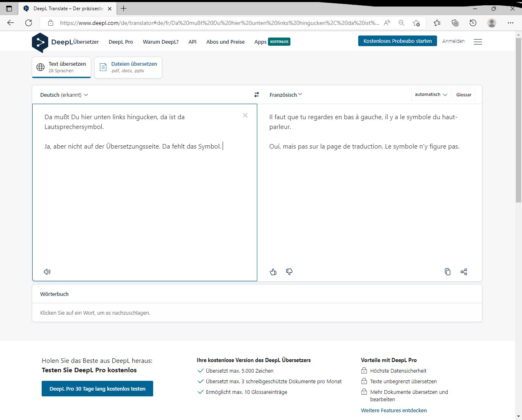Screen dimensions: 522x420
Task: Click the document icon in Dateien übersetzen
Action: (x=103, y=67)
